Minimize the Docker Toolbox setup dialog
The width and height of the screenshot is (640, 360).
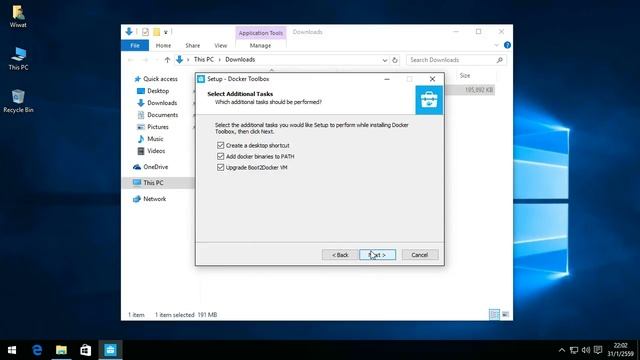(387, 79)
